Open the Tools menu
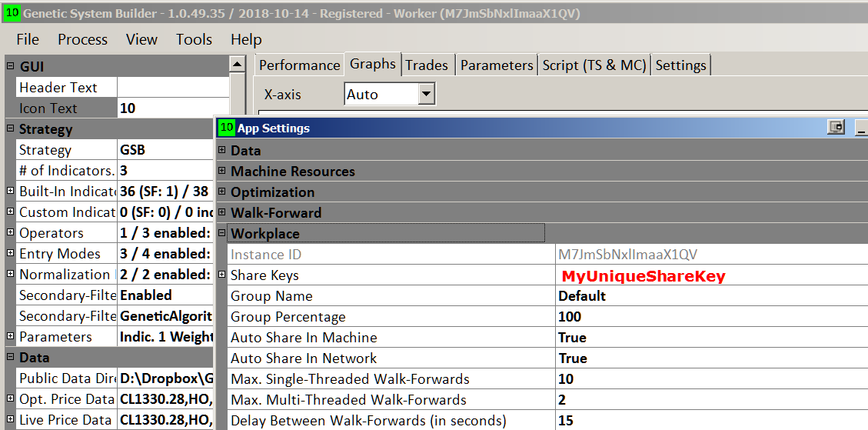 click(194, 40)
